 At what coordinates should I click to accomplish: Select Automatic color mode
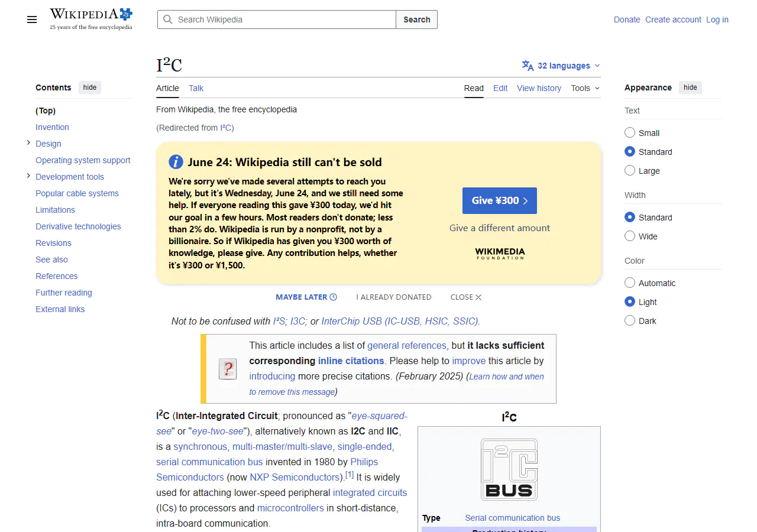pos(630,283)
